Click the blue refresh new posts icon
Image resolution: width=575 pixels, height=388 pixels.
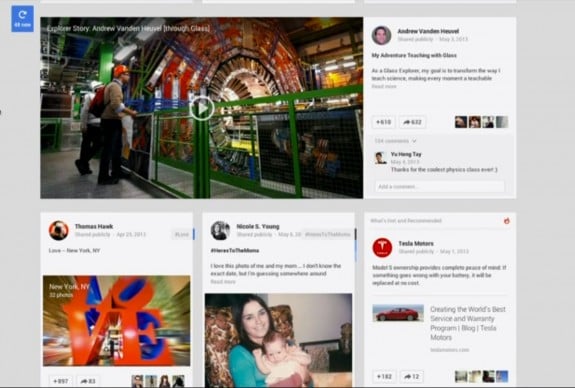click(x=22, y=19)
